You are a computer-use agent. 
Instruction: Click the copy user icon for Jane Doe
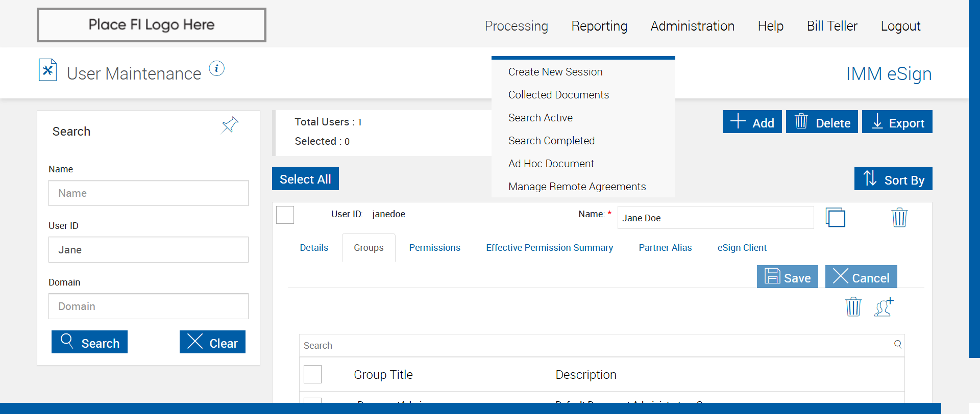[835, 218]
